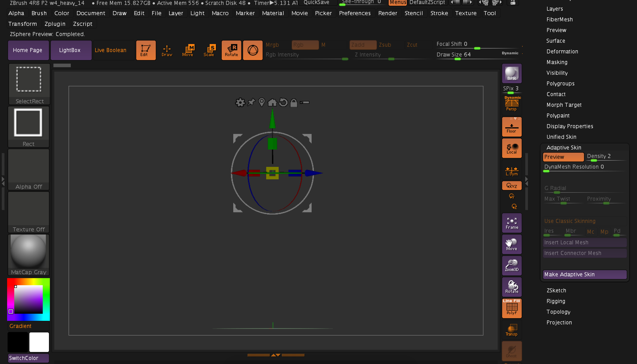
Task: Toggle the Rgb paint channel
Action: click(x=305, y=45)
